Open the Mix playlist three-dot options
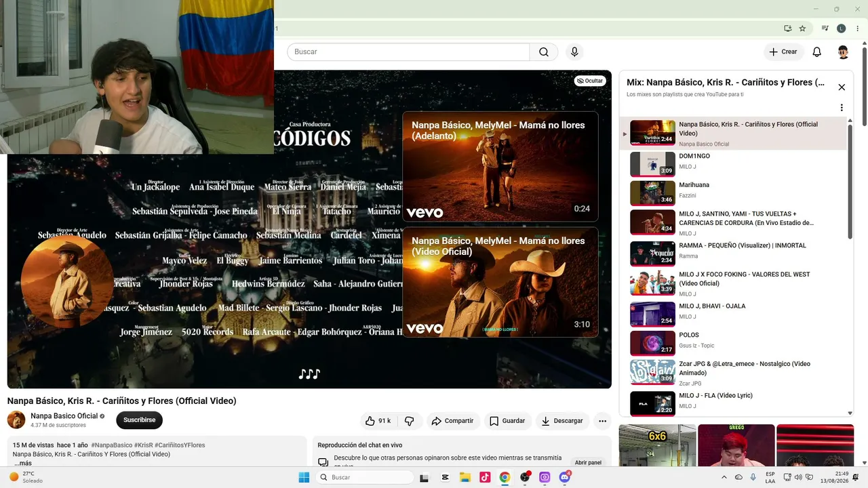Screen dimensions: 868x488 [842, 108]
